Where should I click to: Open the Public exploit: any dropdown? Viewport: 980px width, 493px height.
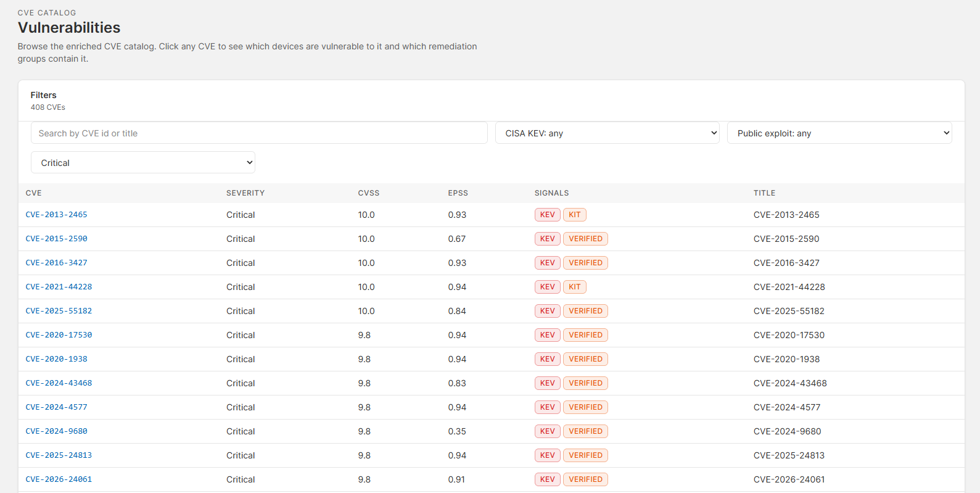coord(839,133)
